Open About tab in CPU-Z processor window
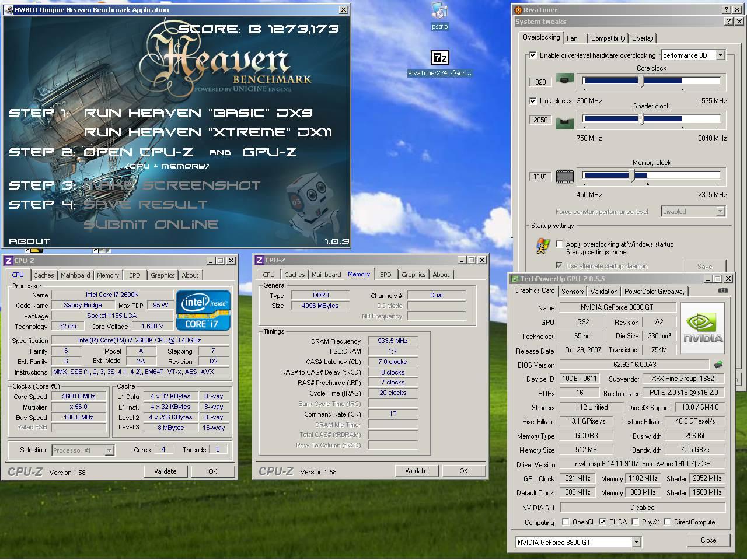This screenshot has width=747, height=560. coord(190,275)
